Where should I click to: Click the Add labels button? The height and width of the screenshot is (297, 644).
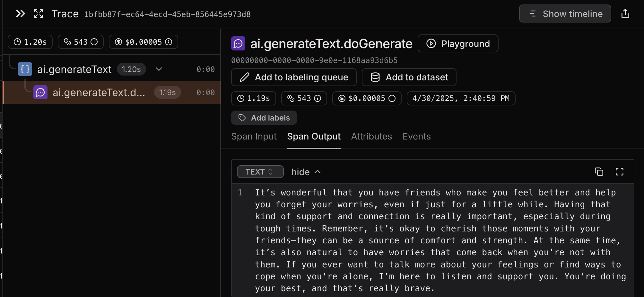tap(264, 118)
